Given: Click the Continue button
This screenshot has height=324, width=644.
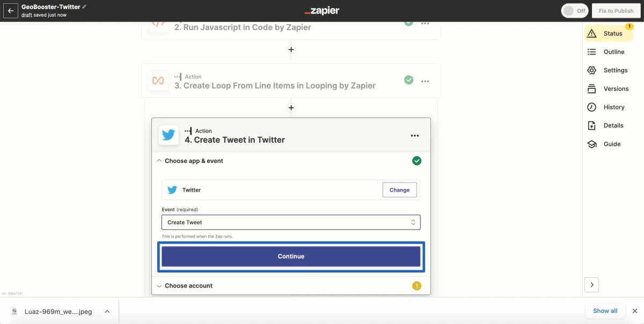Looking at the screenshot, I should 291,256.
